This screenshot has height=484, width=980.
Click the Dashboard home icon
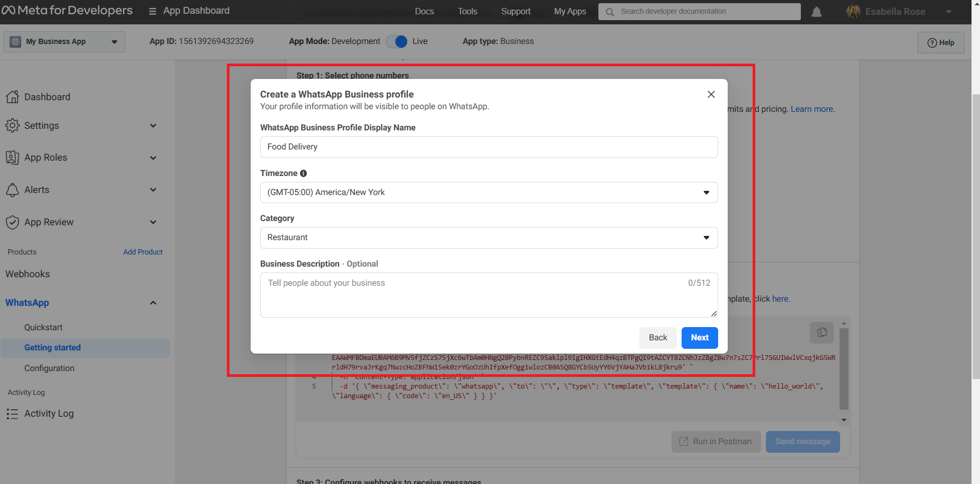[12, 96]
